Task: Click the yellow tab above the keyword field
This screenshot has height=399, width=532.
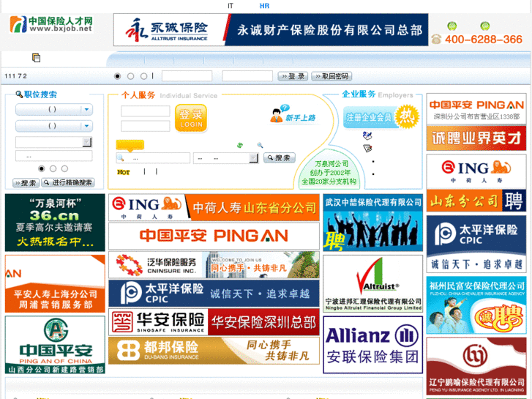Action: point(130,146)
